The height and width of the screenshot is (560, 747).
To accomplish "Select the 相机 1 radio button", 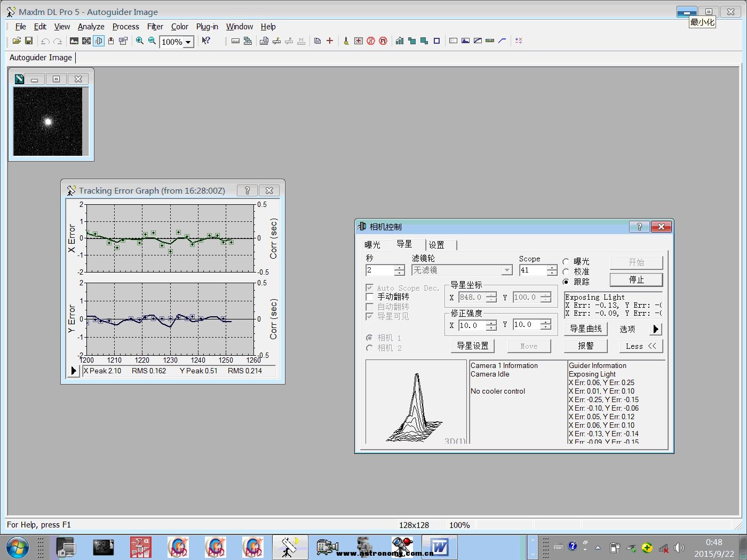I will [x=369, y=338].
